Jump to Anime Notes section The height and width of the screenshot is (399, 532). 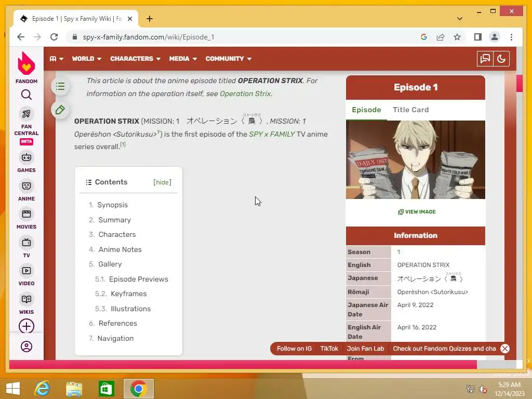click(120, 250)
